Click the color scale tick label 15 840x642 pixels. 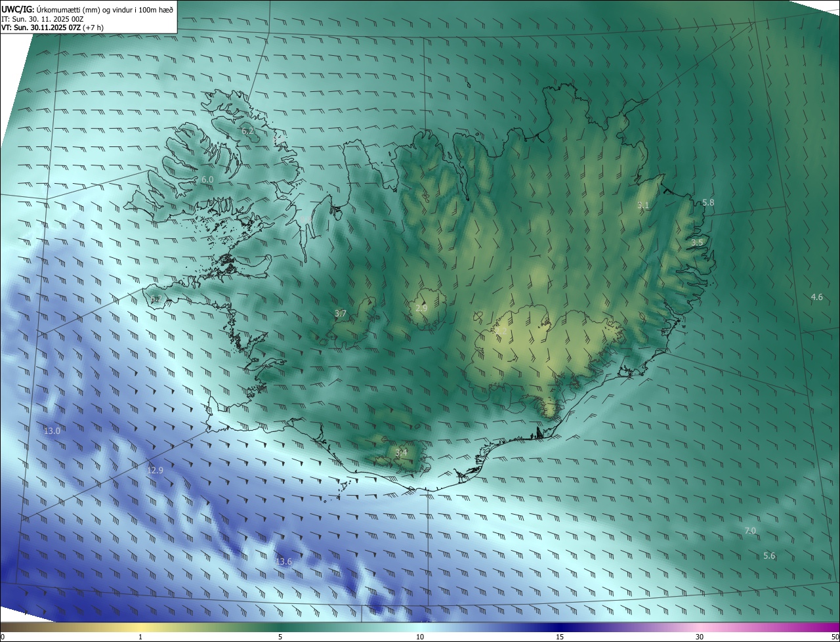pos(560,637)
